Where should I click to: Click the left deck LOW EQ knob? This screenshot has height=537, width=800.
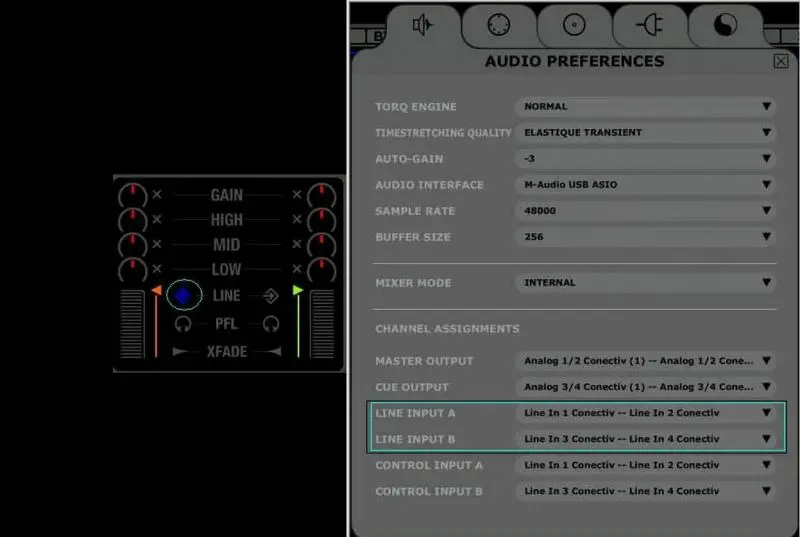click(x=132, y=270)
